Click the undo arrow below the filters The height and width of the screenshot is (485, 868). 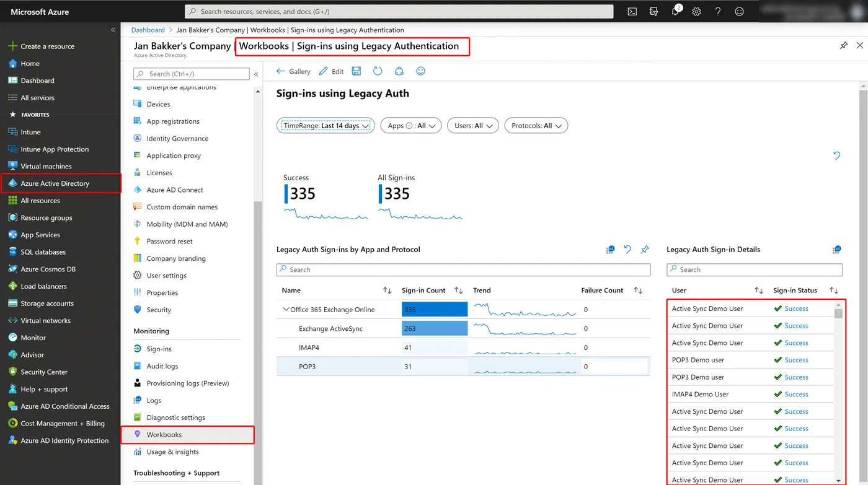click(x=836, y=155)
